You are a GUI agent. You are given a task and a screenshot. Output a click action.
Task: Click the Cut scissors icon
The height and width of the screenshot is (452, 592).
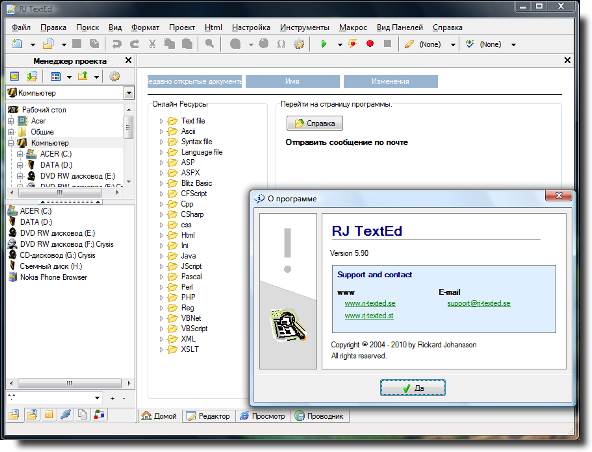pos(152,44)
